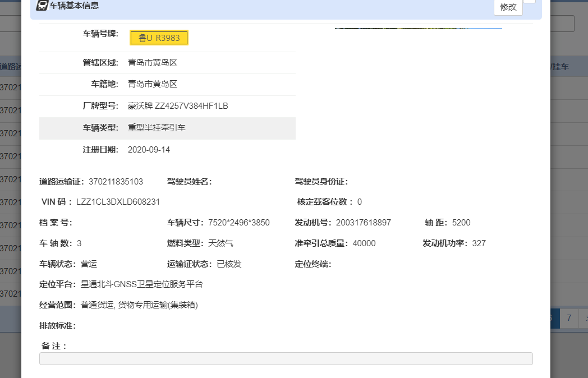
Task: Click the vehicle icon in the dialog header
Action: [x=42, y=6]
